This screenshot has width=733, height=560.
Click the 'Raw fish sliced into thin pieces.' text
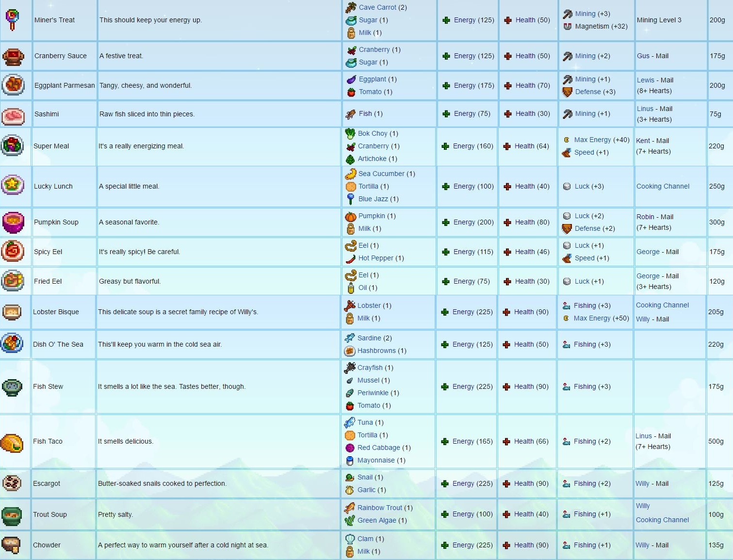[x=147, y=114]
